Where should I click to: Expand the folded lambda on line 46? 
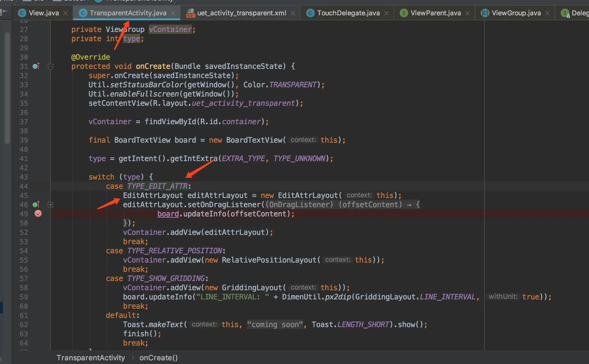(x=50, y=205)
